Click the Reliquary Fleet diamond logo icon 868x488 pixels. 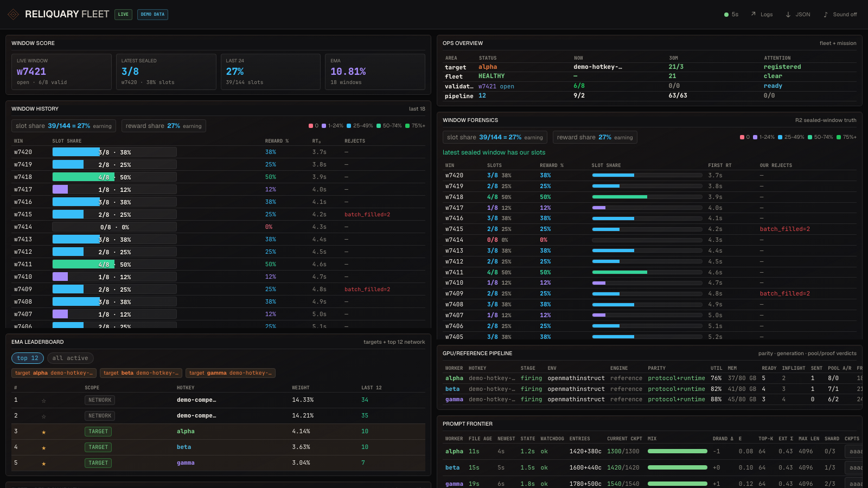coord(13,15)
